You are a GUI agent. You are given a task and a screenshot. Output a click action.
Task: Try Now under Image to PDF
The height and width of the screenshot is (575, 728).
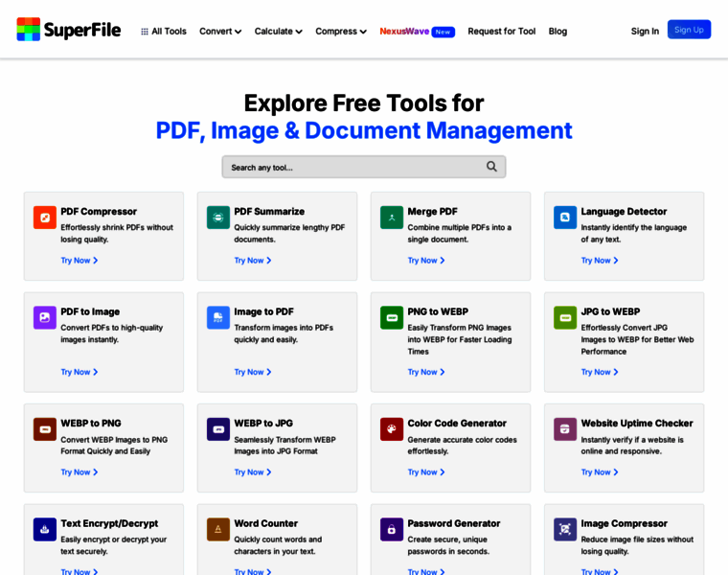(x=253, y=372)
